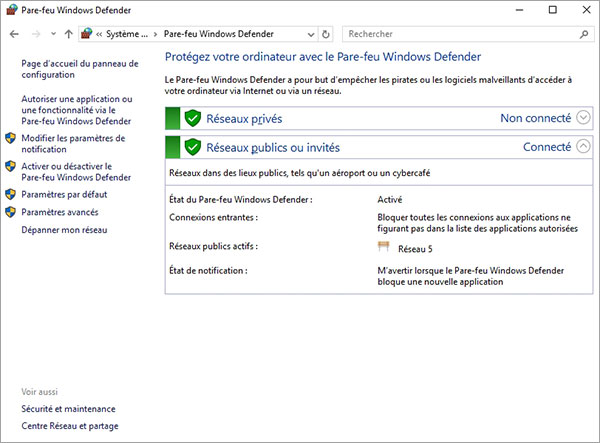Viewport: 600px width, 443px height.
Task: Click État du Pare-feu Windows Defender label
Action: click(241, 199)
